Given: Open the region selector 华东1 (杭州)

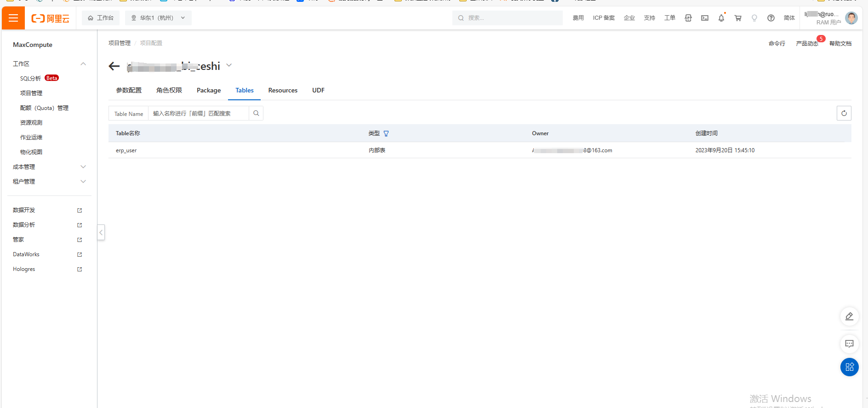Looking at the screenshot, I should pos(158,18).
